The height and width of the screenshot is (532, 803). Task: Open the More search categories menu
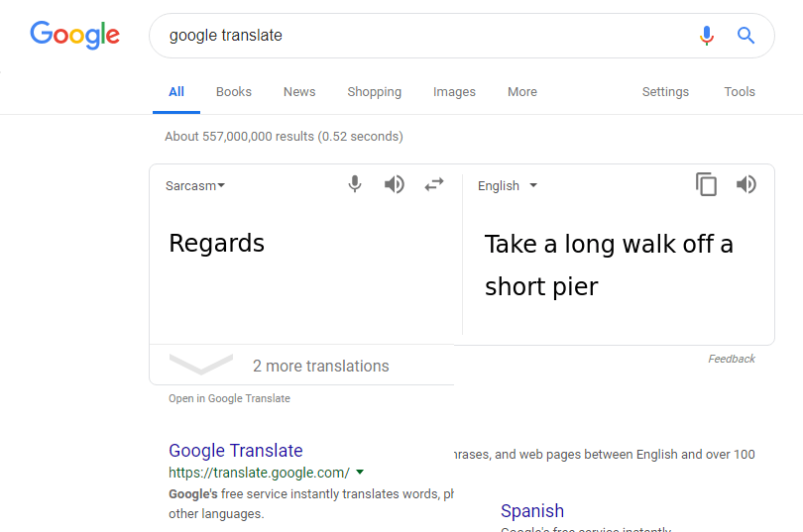click(x=522, y=91)
